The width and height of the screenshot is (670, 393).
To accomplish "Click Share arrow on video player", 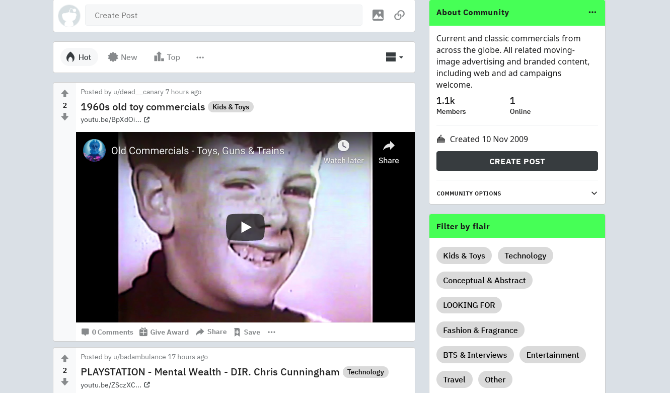I will 388,152.
